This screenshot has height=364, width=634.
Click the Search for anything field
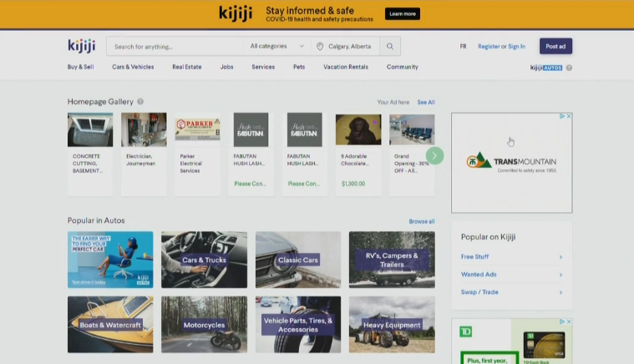click(175, 47)
